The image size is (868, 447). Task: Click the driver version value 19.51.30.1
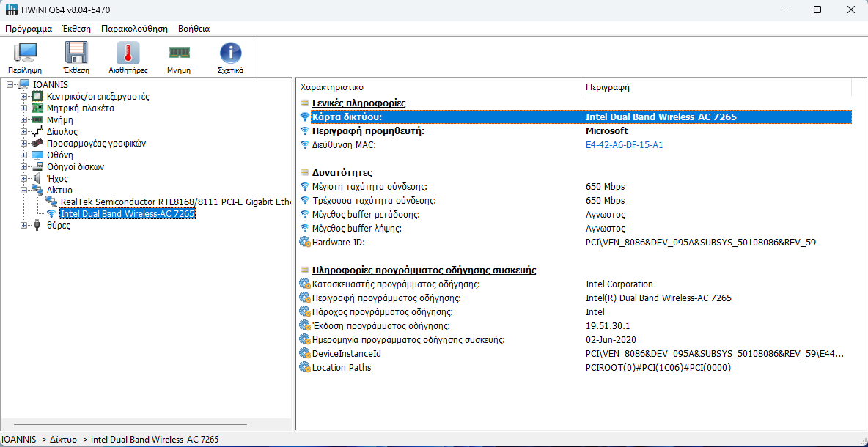[x=607, y=326]
